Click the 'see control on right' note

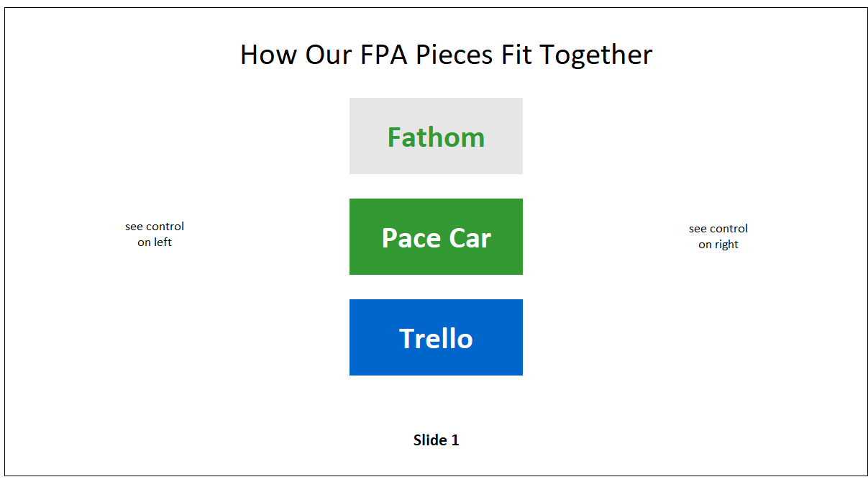pos(718,237)
